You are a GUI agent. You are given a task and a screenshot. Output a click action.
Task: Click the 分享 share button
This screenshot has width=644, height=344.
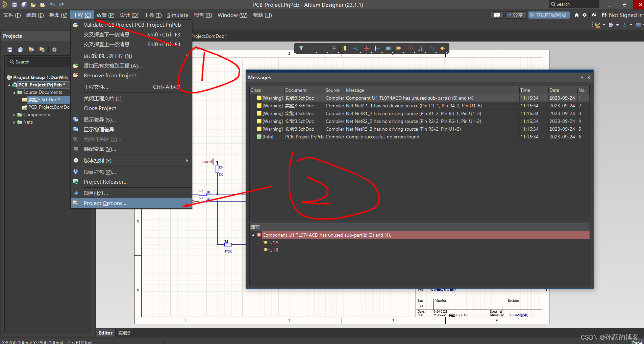tap(515, 15)
